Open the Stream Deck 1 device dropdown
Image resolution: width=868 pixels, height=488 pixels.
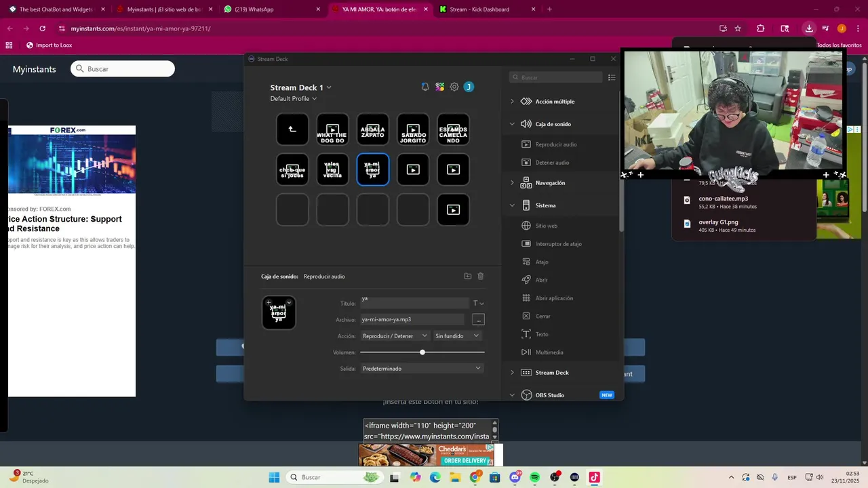[x=300, y=87]
